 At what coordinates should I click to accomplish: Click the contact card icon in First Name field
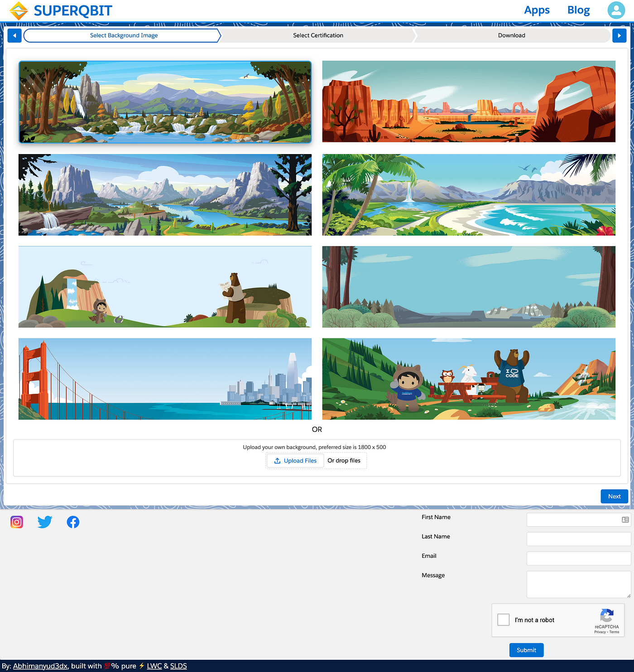[625, 520]
